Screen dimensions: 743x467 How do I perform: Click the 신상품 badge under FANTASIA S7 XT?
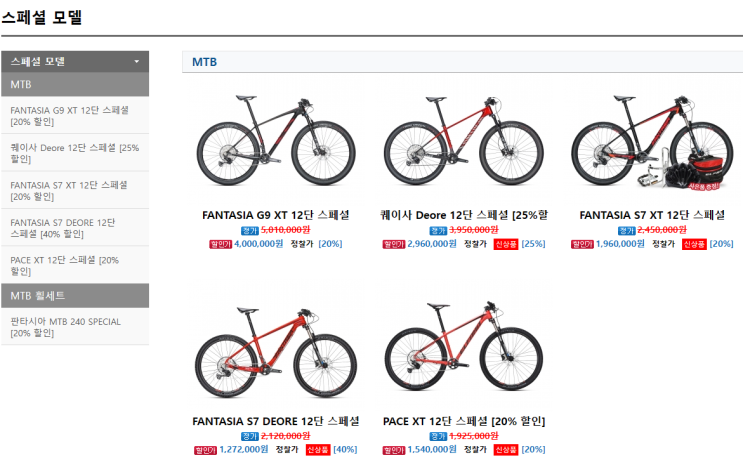pos(694,244)
